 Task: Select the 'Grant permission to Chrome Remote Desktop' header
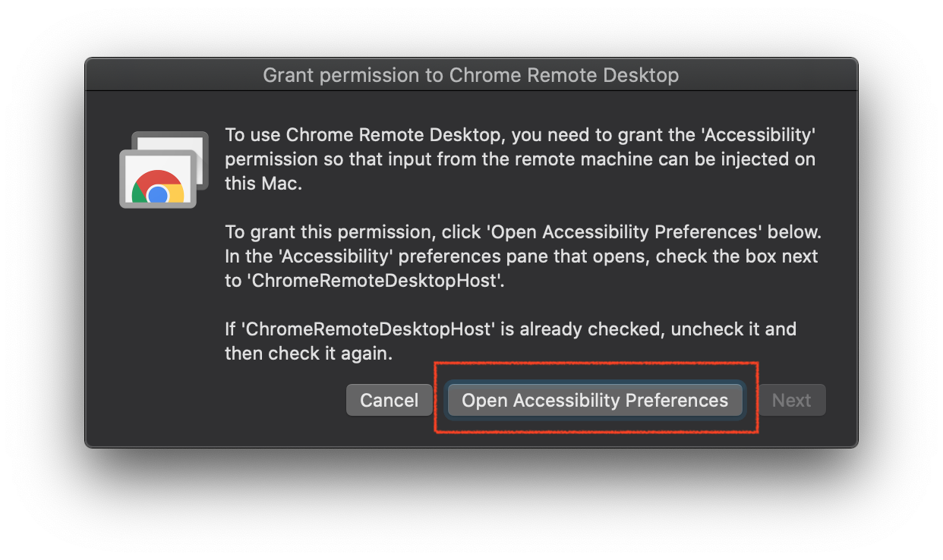coord(471,75)
